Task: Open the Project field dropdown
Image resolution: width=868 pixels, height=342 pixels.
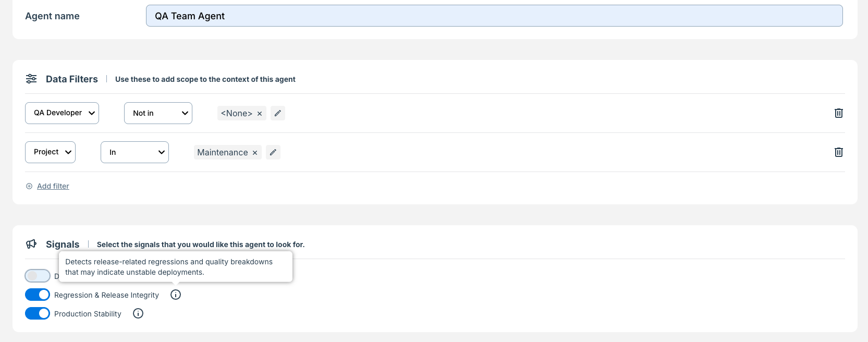Action: click(x=50, y=152)
